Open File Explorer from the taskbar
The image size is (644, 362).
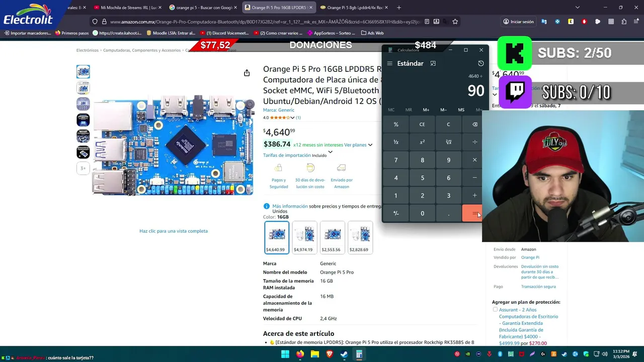click(314, 354)
